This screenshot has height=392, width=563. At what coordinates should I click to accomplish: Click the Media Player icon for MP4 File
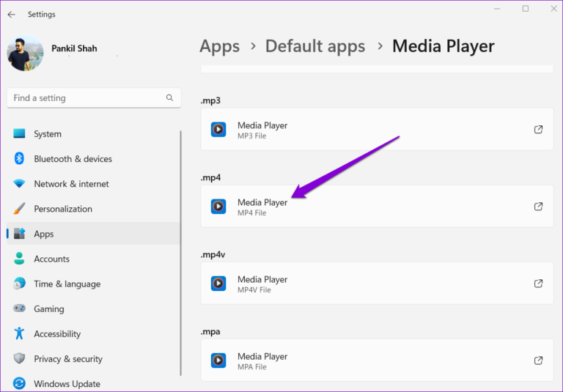(x=218, y=207)
